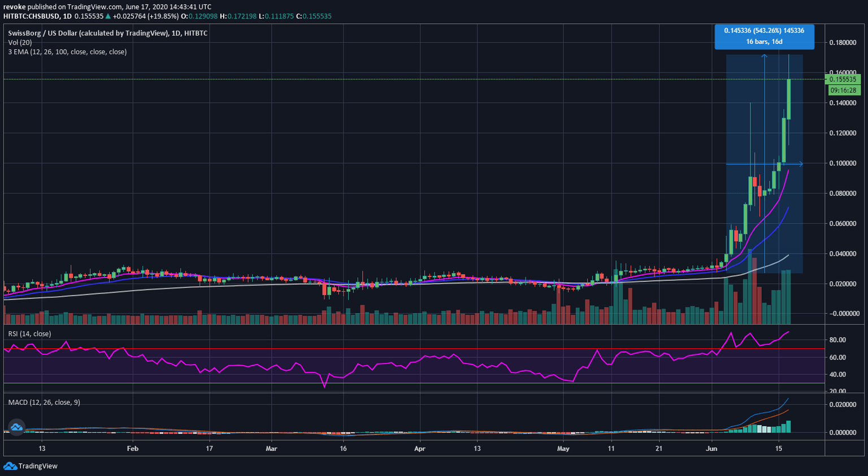The width and height of the screenshot is (868, 476).
Task: Click the 11 label on the date axis
Action: click(x=611, y=449)
